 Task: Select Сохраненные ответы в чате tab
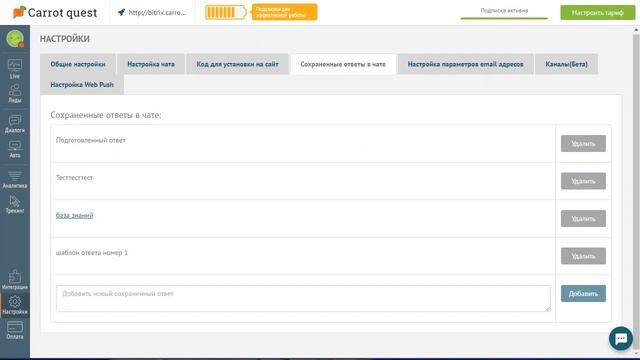343,64
